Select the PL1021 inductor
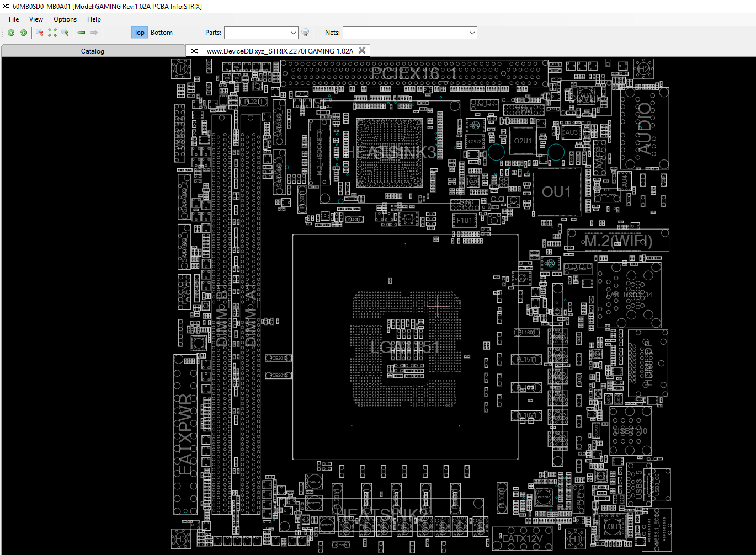 (x=526, y=415)
